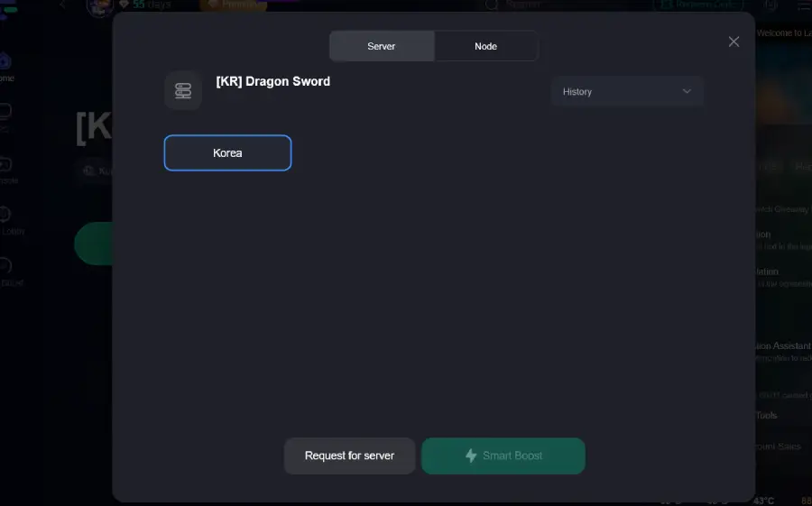
Task: Click the user avatar in top bar
Action: 98,5
